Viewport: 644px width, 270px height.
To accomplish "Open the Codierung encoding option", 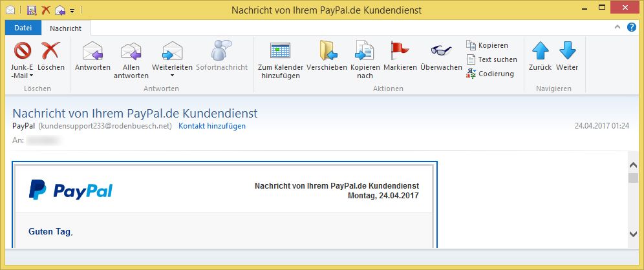I will point(490,74).
